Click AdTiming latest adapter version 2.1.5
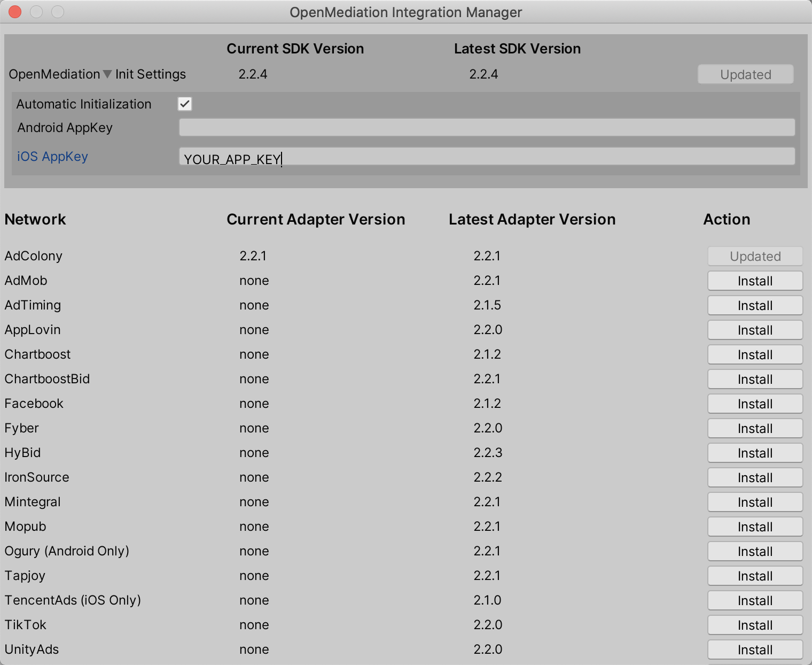 [x=488, y=305]
